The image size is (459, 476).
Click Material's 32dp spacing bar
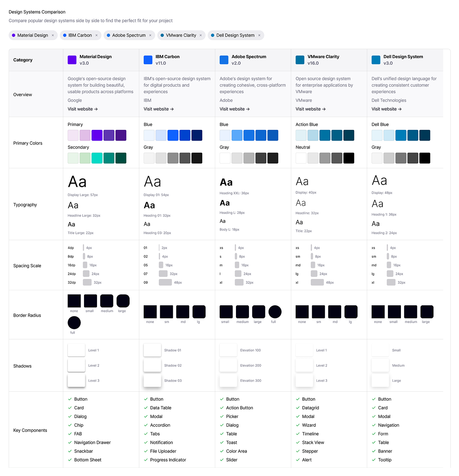coord(87,283)
